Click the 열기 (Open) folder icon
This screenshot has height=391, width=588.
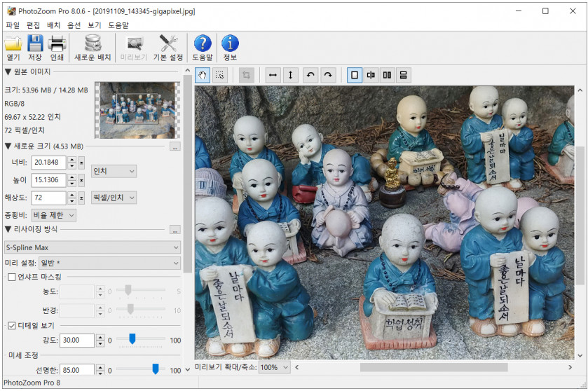click(x=13, y=43)
